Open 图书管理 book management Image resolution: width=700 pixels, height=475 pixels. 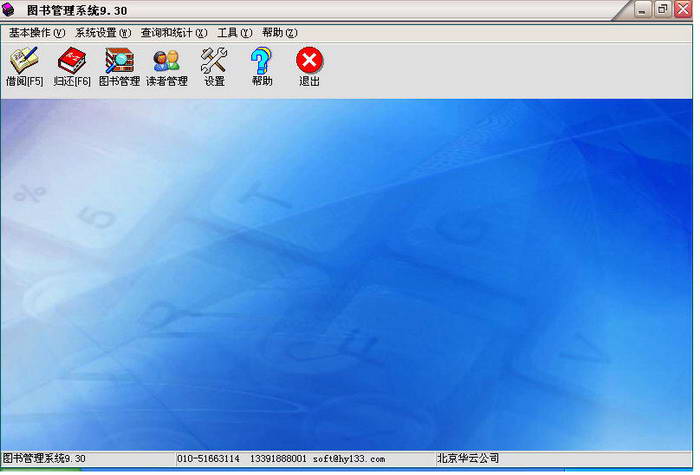(x=119, y=67)
